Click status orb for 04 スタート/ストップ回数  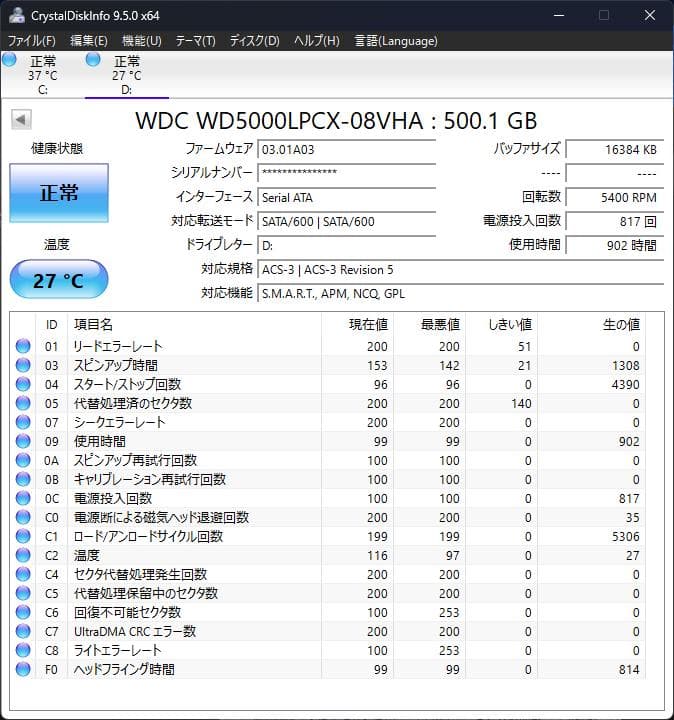pyautogui.click(x=23, y=384)
